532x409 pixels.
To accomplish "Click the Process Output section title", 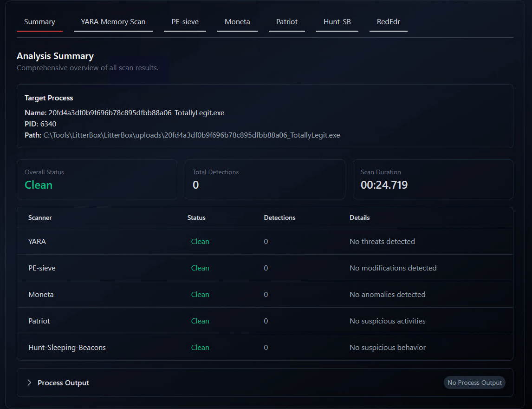I will pyautogui.click(x=63, y=383).
